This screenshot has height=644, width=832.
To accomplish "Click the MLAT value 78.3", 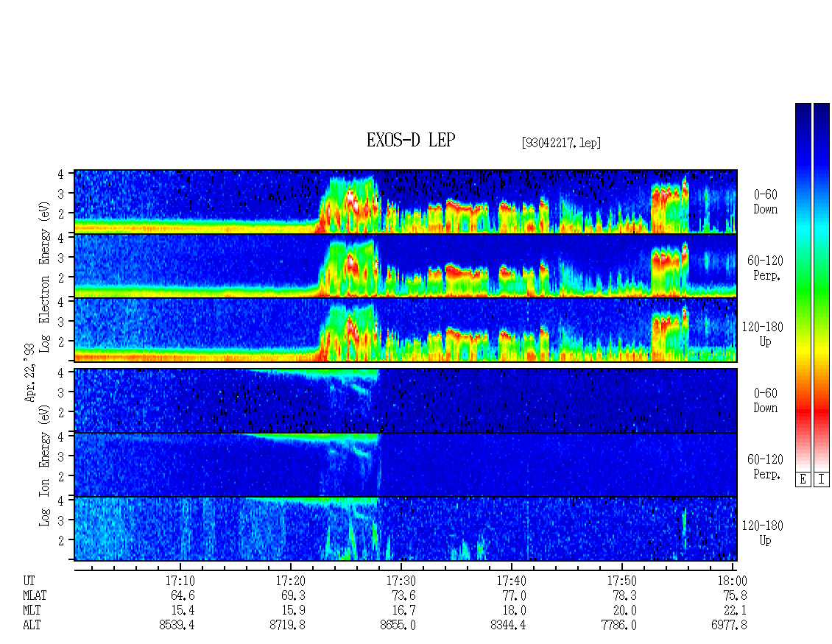I will (624, 595).
